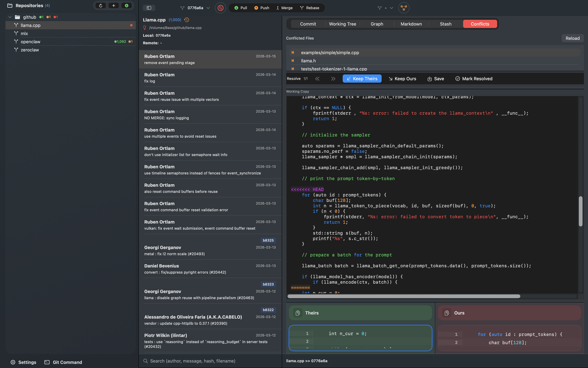588x368 pixels.
Task: Click the Mark Resolved button
Action: coord(474,78)
